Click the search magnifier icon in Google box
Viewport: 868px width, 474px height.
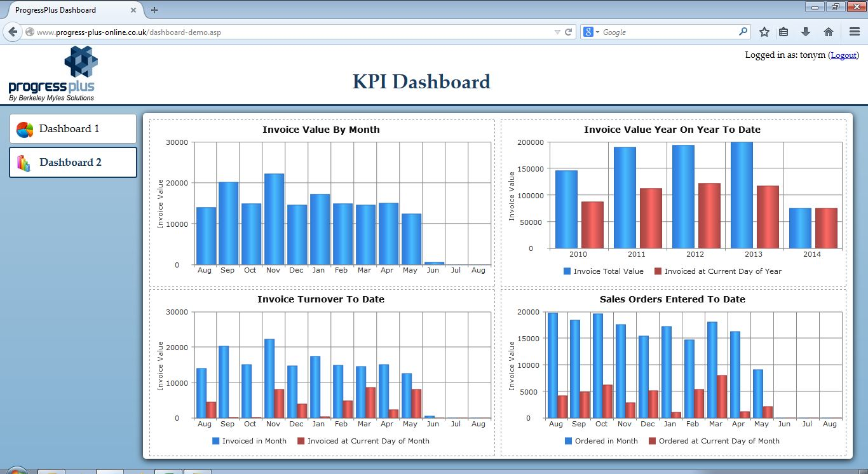743,32
